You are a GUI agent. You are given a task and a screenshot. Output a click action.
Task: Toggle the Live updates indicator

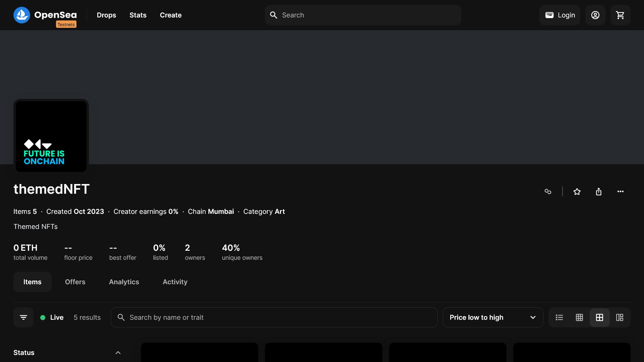(52, 317)
